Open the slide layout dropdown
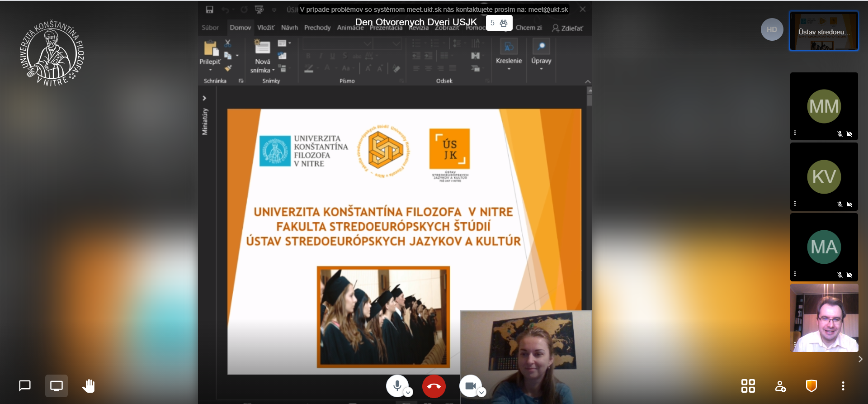This screenshot has height=404, width=868. pyautogui.click(x=284, y=43)
